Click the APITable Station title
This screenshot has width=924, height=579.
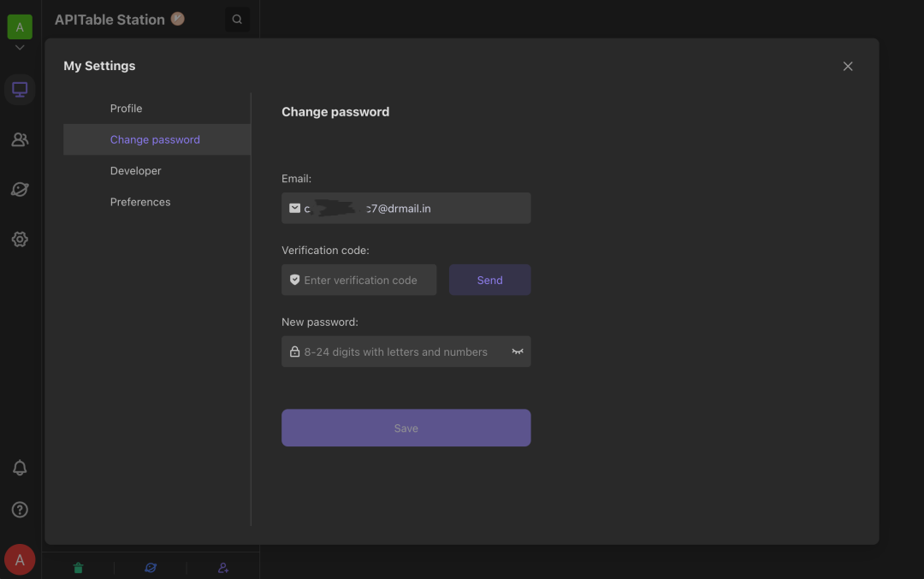[110, 20]
